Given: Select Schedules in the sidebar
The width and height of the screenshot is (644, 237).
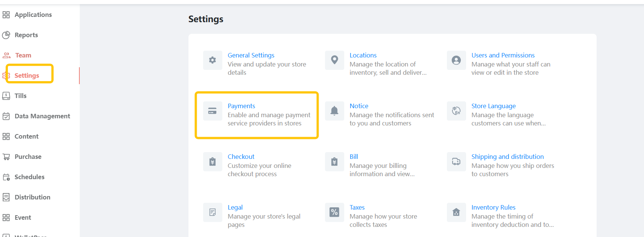Looking at the screenshot, I should (x=29, y=177).
